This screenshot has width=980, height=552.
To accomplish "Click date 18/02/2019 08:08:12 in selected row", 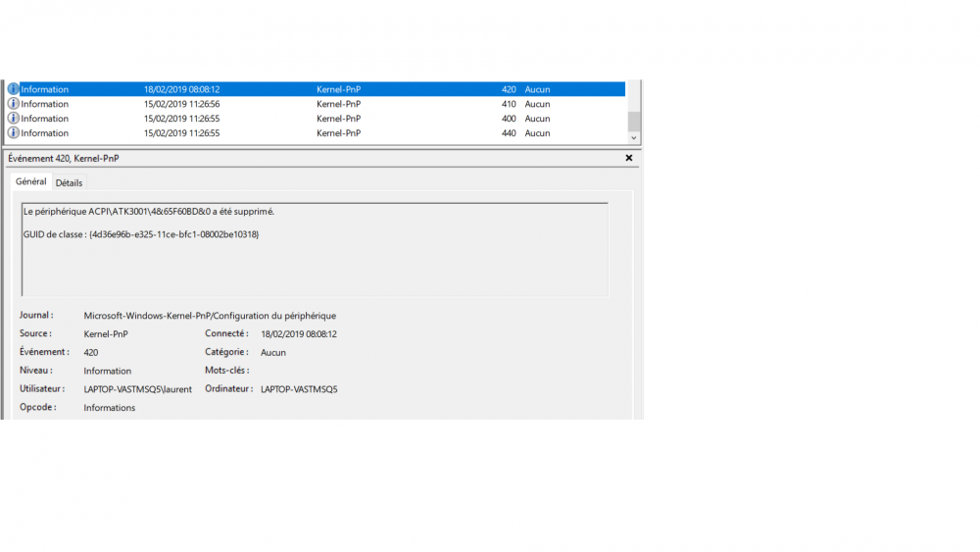I will pos(182,89).
